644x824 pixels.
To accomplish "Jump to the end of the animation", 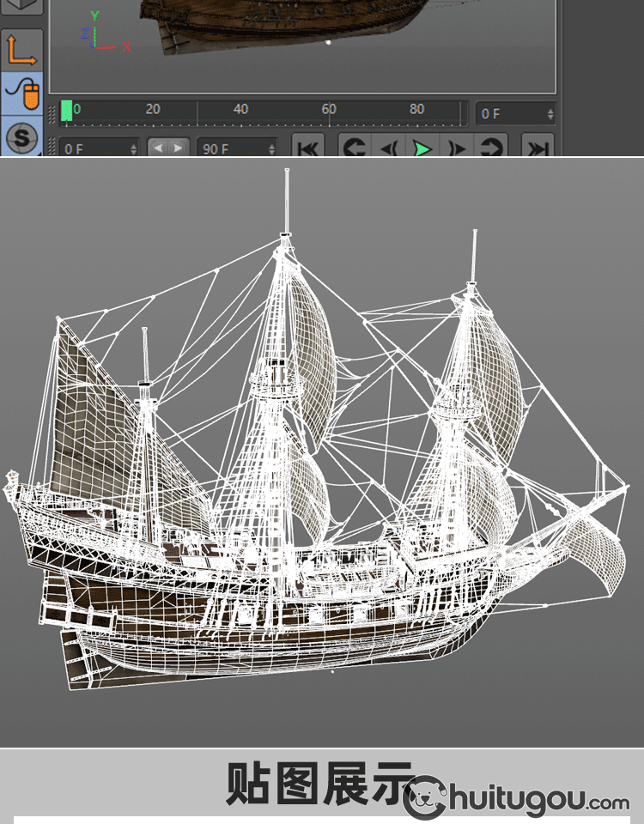I will (538, 148).
